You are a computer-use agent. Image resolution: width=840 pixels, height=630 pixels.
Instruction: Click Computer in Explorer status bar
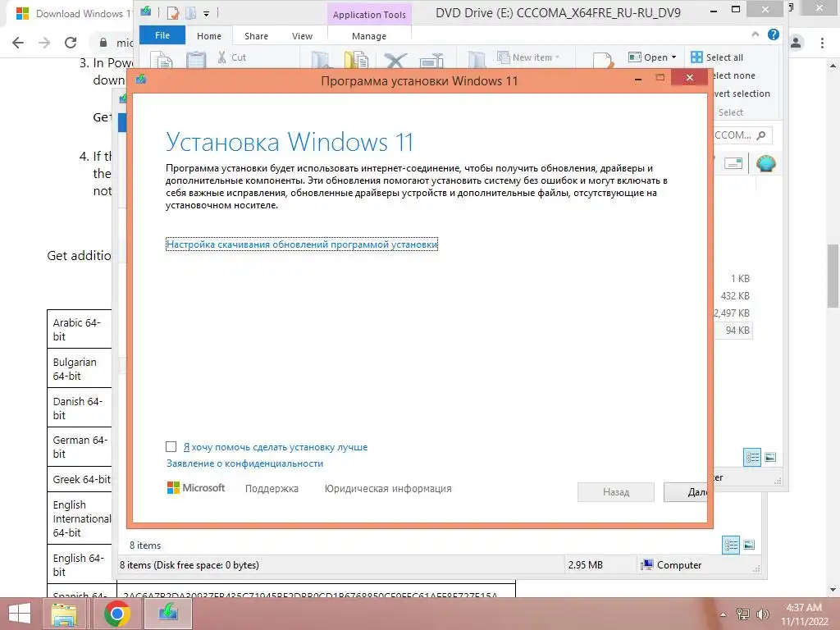click(x=671, y=564)
